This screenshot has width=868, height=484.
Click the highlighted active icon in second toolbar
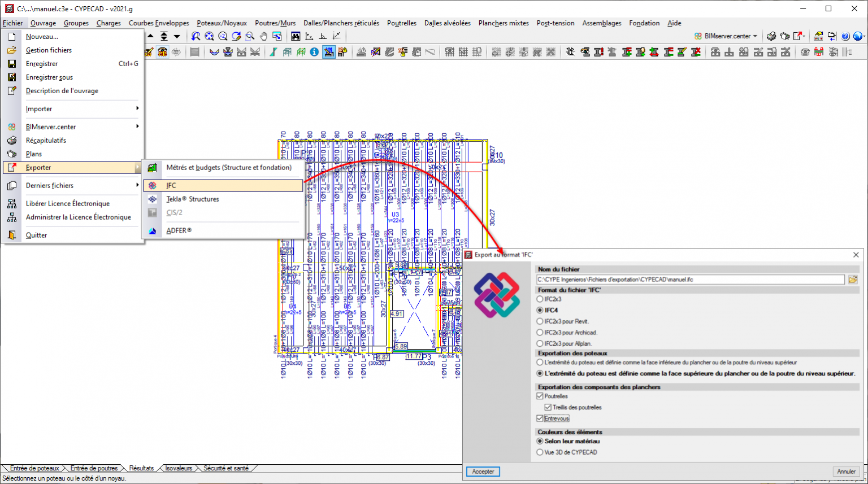click(328, 52)
